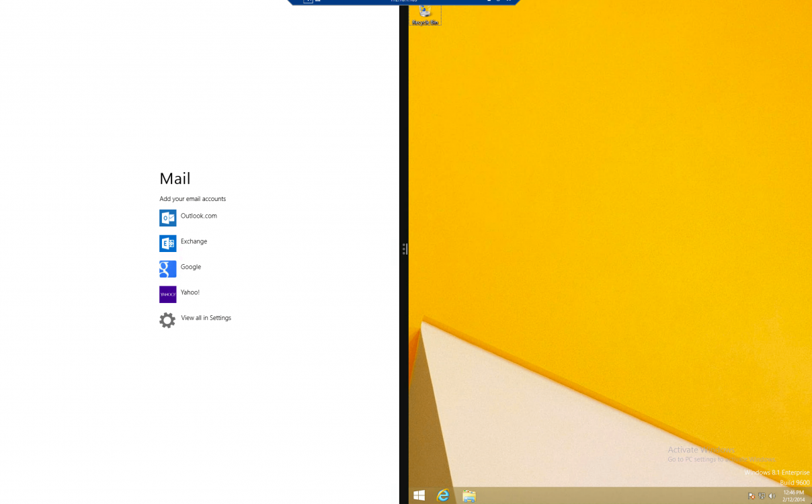The image size is (812, 504).
Task: Open the volume speaker tray icon
Action: pyautogui.click(x=772, y=496)
